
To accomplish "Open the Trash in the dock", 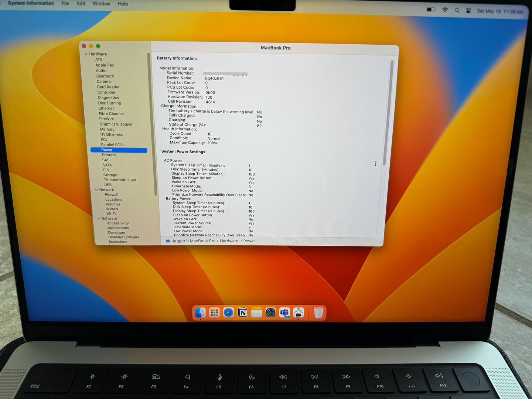I will click(x=318, y=313).
